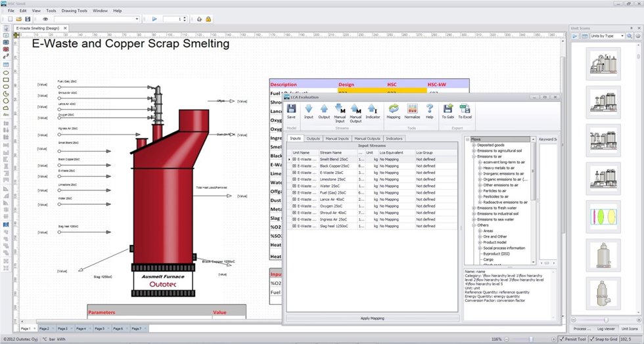This screenshot has width=644, height=344.
Task: Click the floppy disk save icon in main toolbar
Action: point(28,19)
